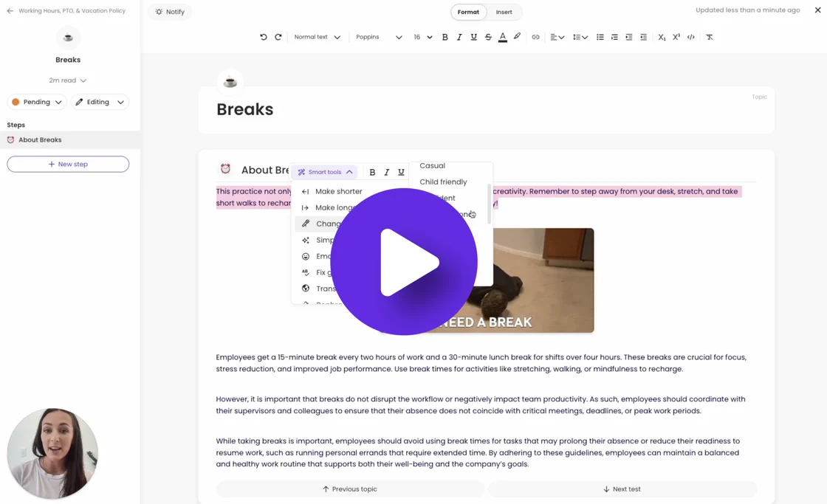The height and width of the screenshot is (504, 827).
Task: Open the font size 16 dropdown
Action: (423, 37)
